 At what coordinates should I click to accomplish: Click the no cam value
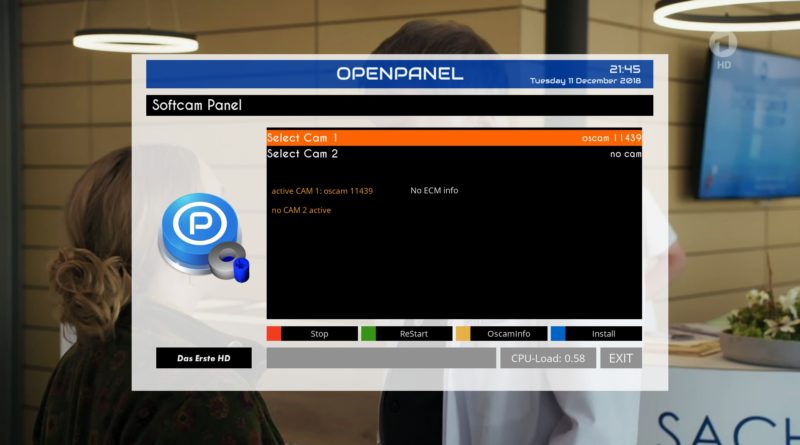coord(626,154)
